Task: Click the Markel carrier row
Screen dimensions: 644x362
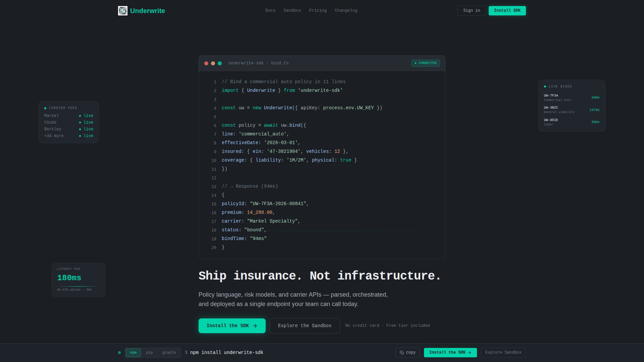Action: pos(69,116)
